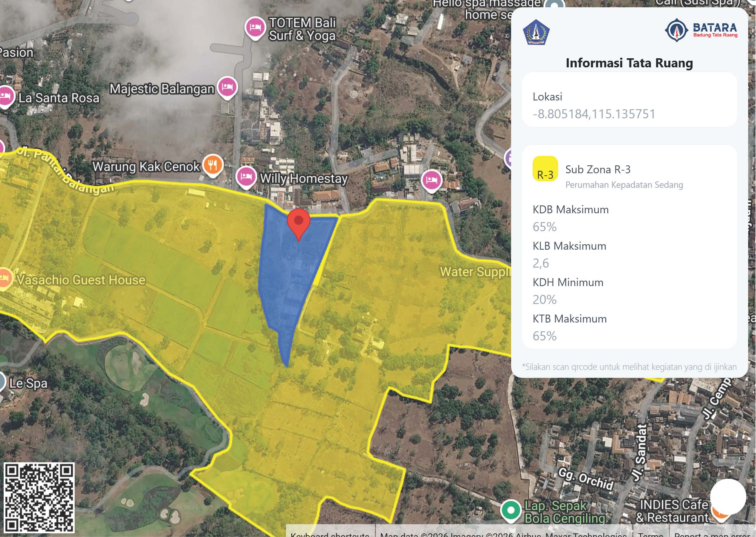Click the KDB Maksimum value 65%
The image size is (756, 537).
click(x=544, y=227)
